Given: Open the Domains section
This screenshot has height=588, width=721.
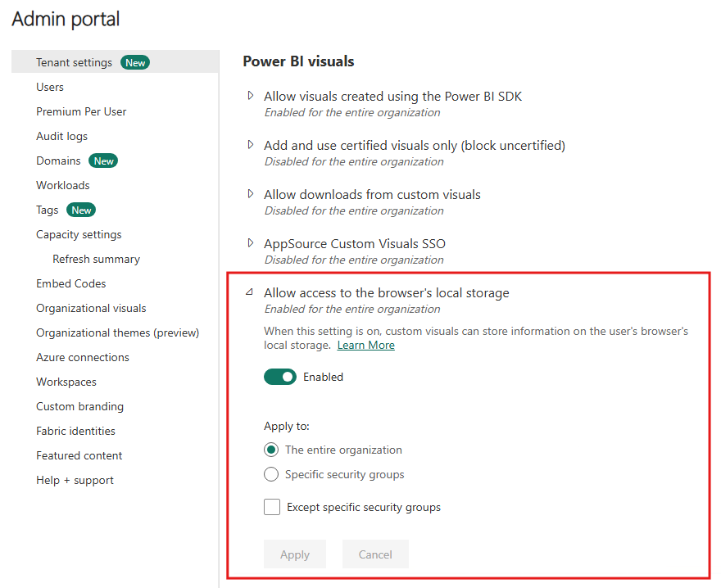Looking at the screenshot, I should pyautogui.click(x=58, y=161).
